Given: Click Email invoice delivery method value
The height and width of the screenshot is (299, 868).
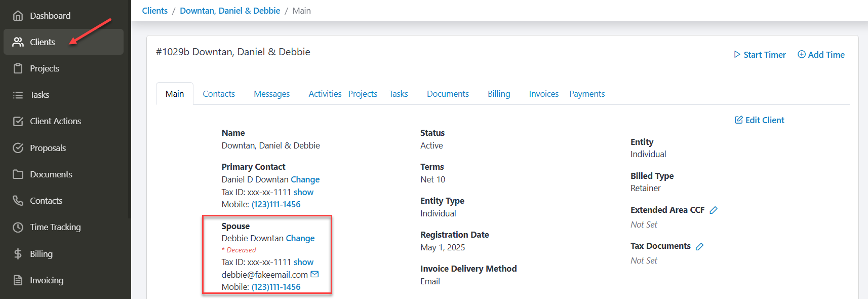Looking at the screenshot, I should coord(430,281).
